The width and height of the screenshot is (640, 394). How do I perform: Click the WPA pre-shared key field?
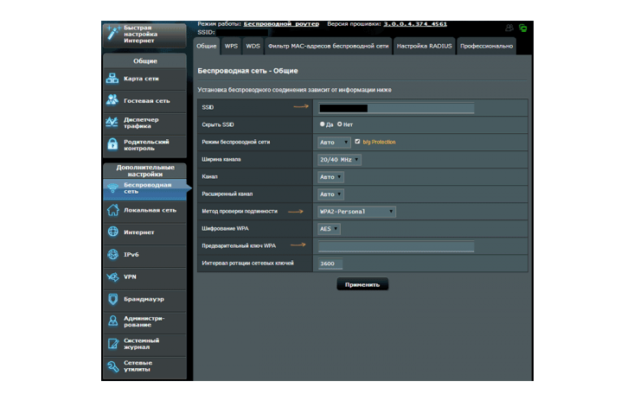(x=396, y=246)
